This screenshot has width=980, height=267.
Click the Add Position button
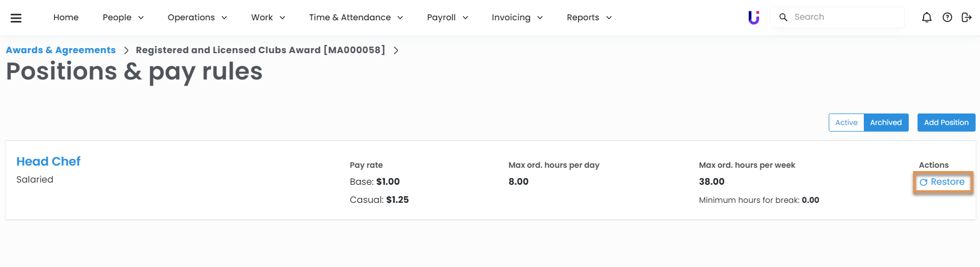point(946,123)
